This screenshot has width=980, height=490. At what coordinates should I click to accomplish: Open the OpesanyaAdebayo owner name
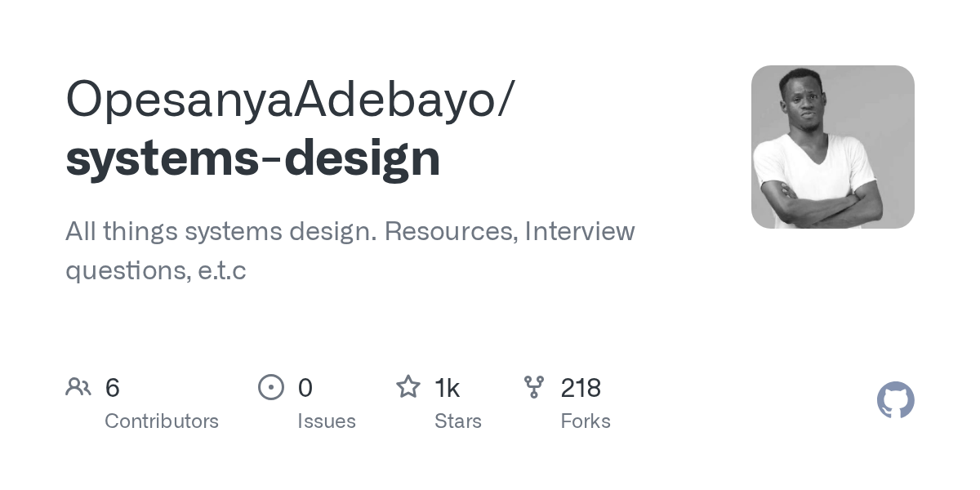(x=290, y=101)
